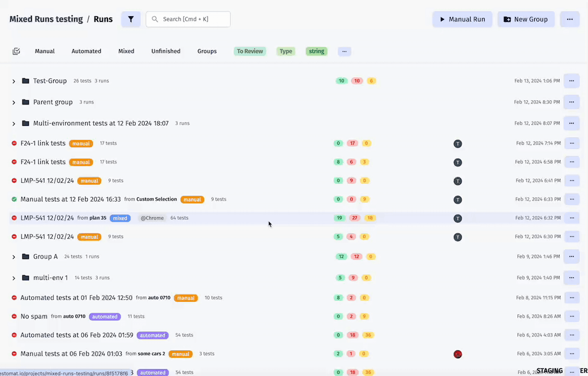Click the assignee avatar on Manual tests 16:33 run

457,199
